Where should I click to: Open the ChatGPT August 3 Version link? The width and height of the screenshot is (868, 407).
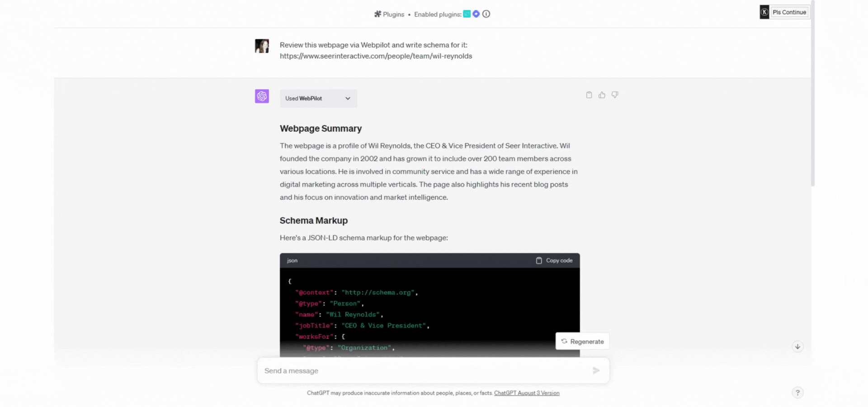pos(527,393)
